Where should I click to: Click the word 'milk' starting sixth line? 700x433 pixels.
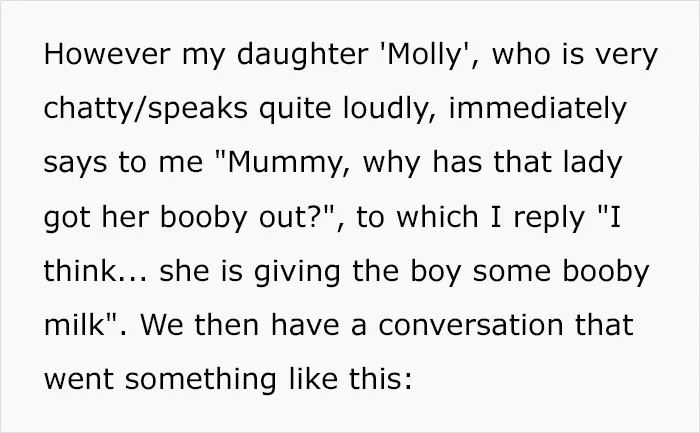tap(74, 325)
